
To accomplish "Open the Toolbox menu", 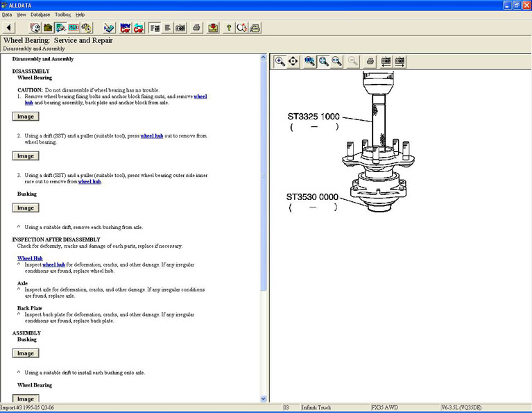I will 62,15.
